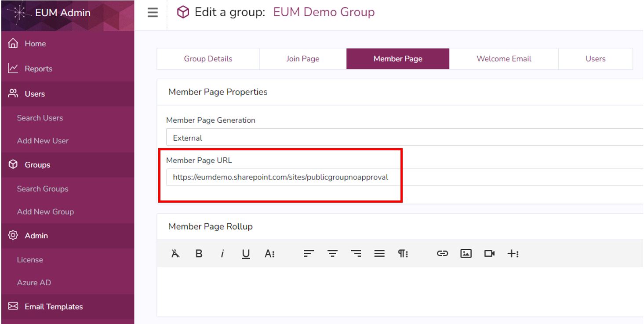Open the font style A dropdown
This screenshot has width=644, height=324.
(269, 253)
